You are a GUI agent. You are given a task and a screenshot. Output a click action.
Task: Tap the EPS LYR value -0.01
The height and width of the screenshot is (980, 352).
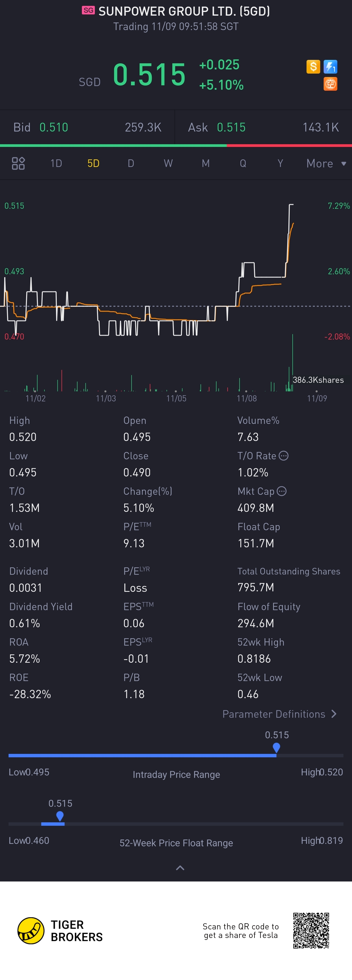tap(136, 659)
